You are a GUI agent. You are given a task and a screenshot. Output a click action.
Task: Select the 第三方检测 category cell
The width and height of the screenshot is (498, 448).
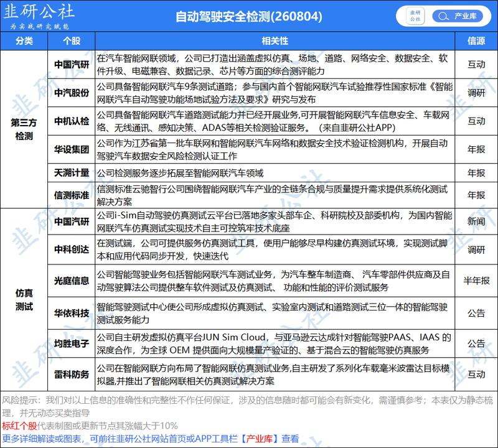pyautogui.click(x=24, y=129)
